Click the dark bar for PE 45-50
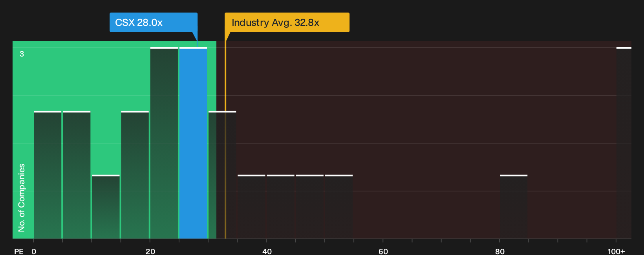 (x=310, y=207)
